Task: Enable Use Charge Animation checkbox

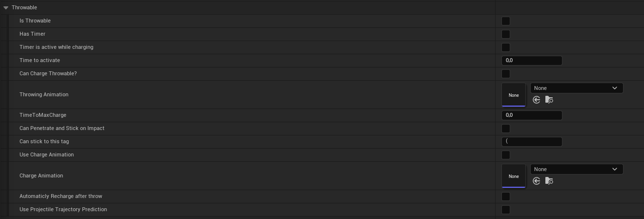Action: [506, 155]
